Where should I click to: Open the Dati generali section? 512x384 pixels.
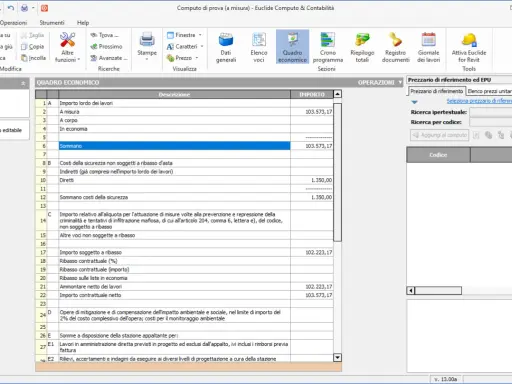pos(226,47)
